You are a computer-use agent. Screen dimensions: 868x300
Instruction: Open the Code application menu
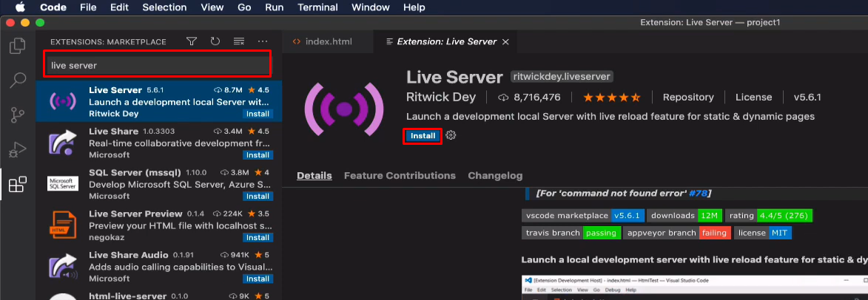53,7
